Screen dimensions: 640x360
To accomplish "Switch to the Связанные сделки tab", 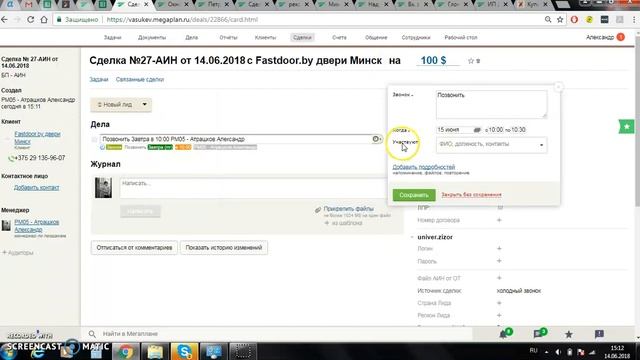I will coord(140,80).
